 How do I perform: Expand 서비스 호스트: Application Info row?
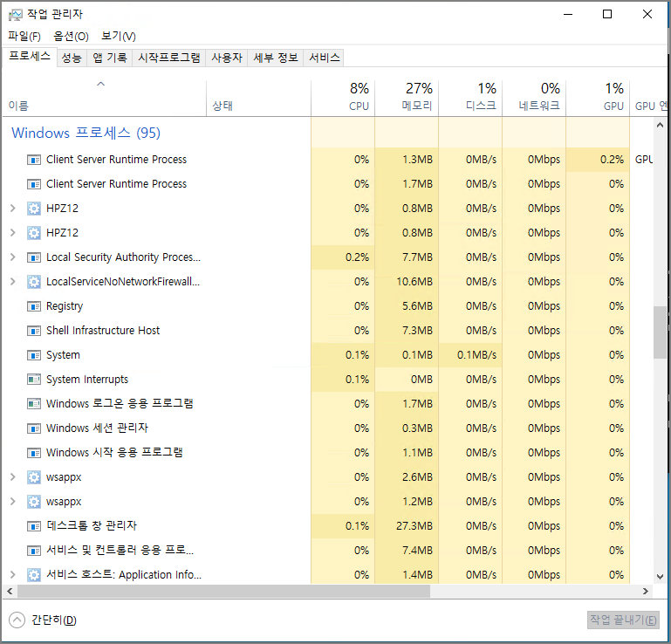[x=13, y=575]
